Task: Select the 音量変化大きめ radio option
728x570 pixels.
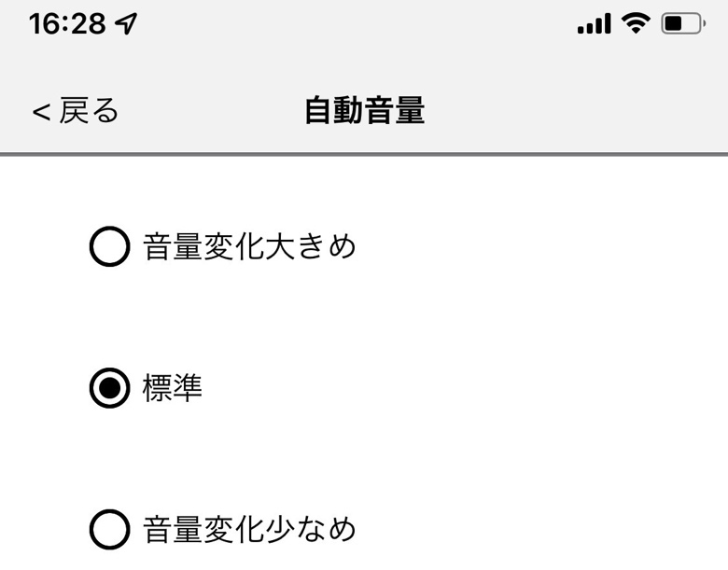Action: (224, 248)
